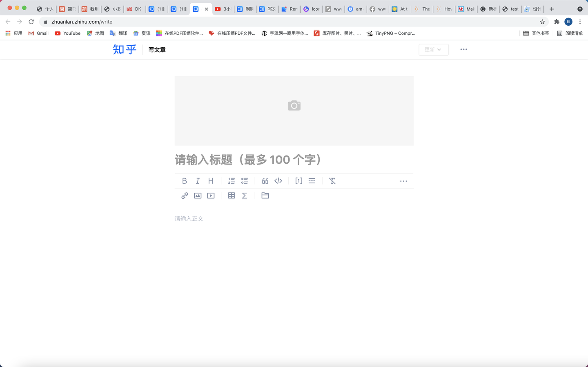Expand hidden toolbar options via the ellipsis
The image size is (588, 367).
(x=403, y=181)
